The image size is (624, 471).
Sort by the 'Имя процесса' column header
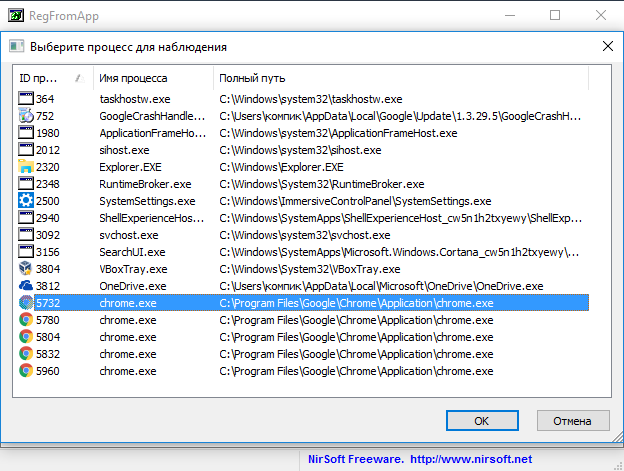[154, 78]
